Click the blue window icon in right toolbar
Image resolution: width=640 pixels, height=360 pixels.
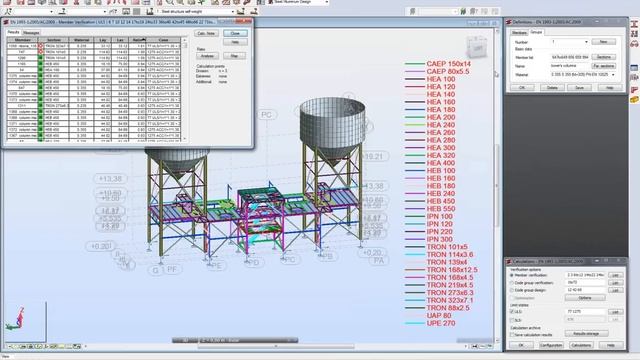tap(634, 68)
